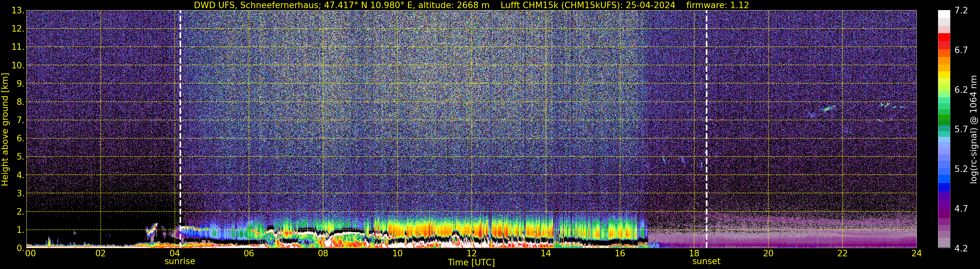Click the white dashed sunset marker line
This screenshot has width=980, height=269.
coord(706,129)
